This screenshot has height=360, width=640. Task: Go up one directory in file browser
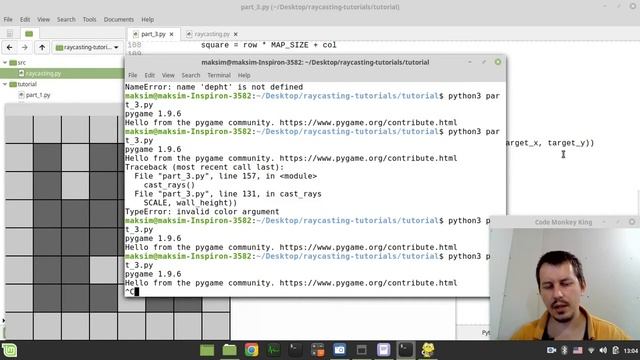click(42, 47)
